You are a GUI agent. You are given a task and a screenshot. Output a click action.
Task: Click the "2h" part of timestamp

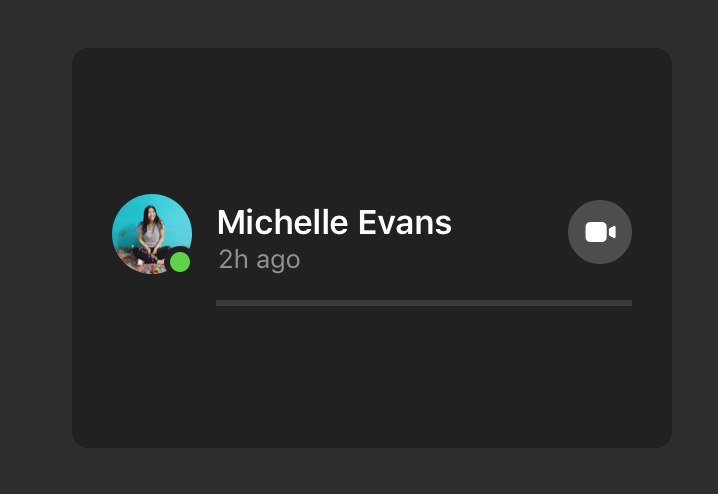(234, 259)
